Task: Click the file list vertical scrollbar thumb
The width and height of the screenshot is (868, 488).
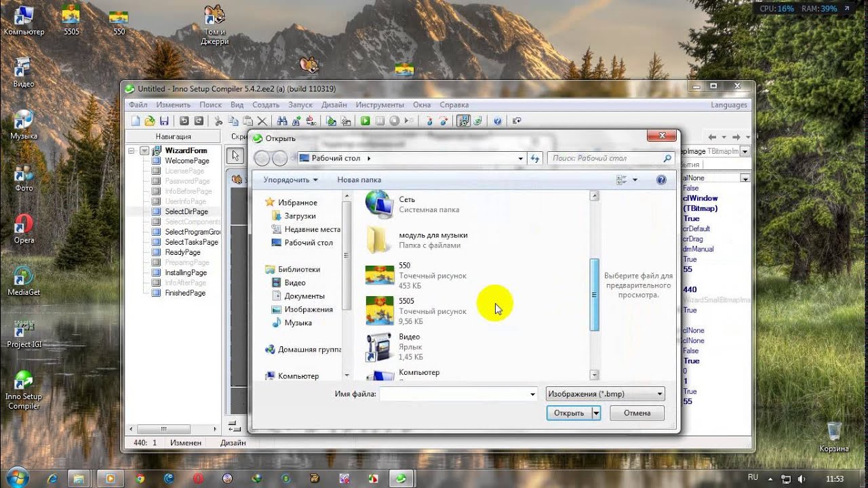Action: pyautogui.click(x=595, y=295)
